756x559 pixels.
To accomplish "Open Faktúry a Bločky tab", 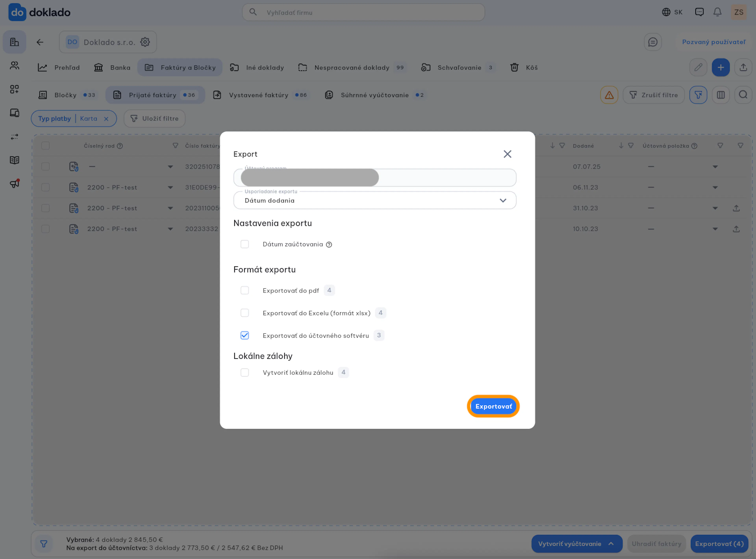I will point(180,67).
